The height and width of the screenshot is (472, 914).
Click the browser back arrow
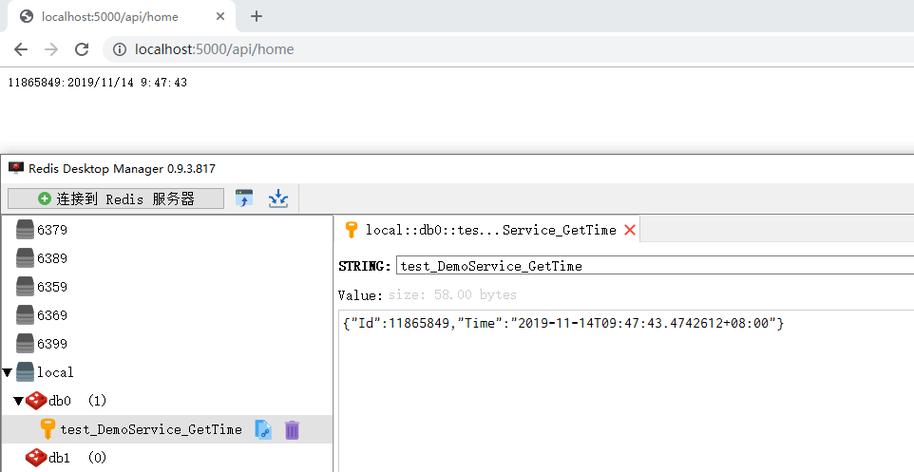(x=21, y=50)
